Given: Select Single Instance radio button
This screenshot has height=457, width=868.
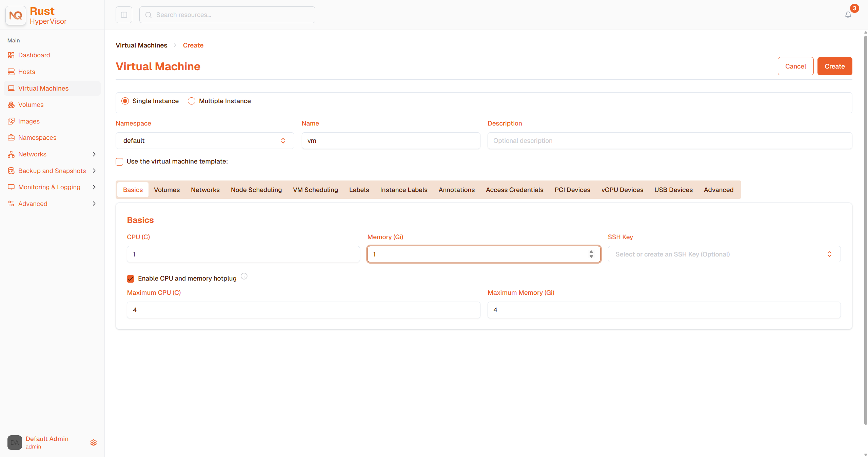Looking at the screenshot, I should point(125,101).
